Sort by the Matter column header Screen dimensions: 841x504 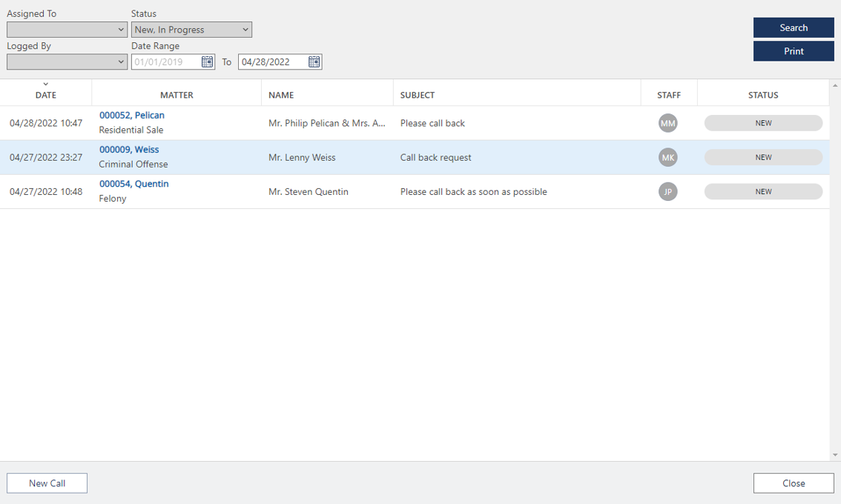177,95
